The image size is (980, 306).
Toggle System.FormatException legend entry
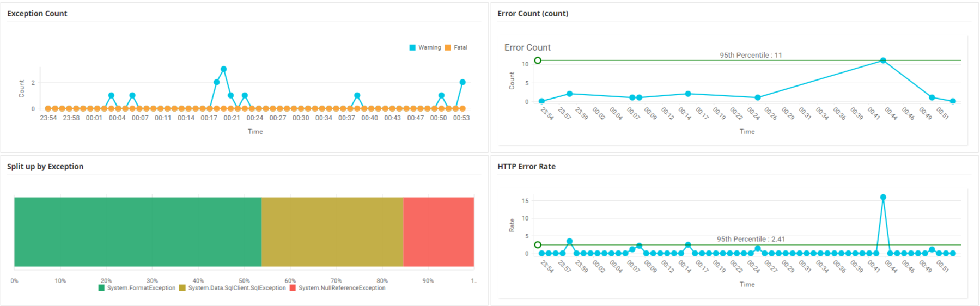coord(137,288)
